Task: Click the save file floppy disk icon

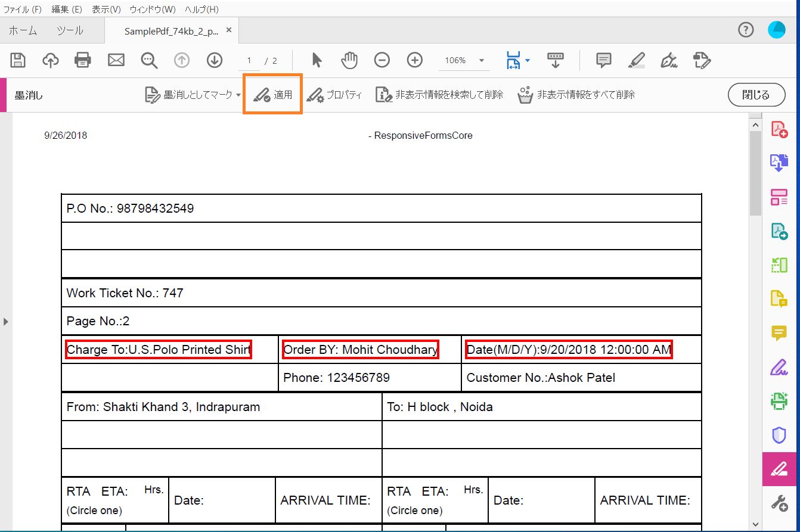Action: click(18, 60)
